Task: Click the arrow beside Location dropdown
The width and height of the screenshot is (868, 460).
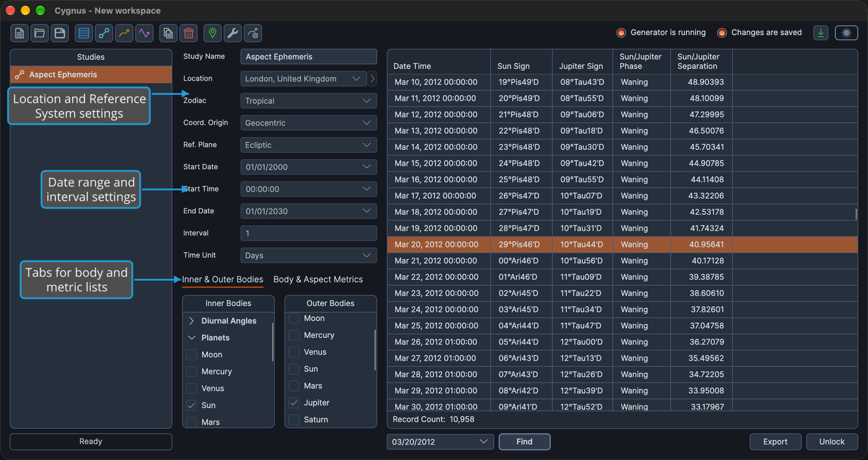Action: tap(373, 79)
